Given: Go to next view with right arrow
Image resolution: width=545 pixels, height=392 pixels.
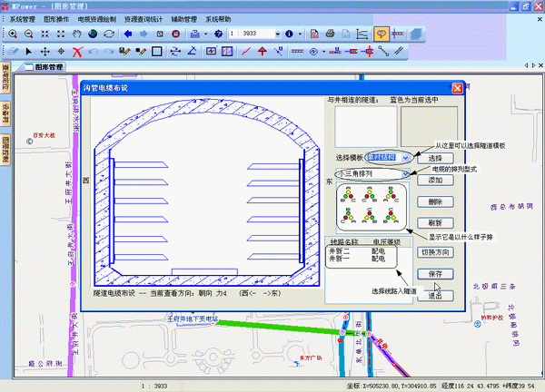Looking at the screenshot, I should click(144, 34).
